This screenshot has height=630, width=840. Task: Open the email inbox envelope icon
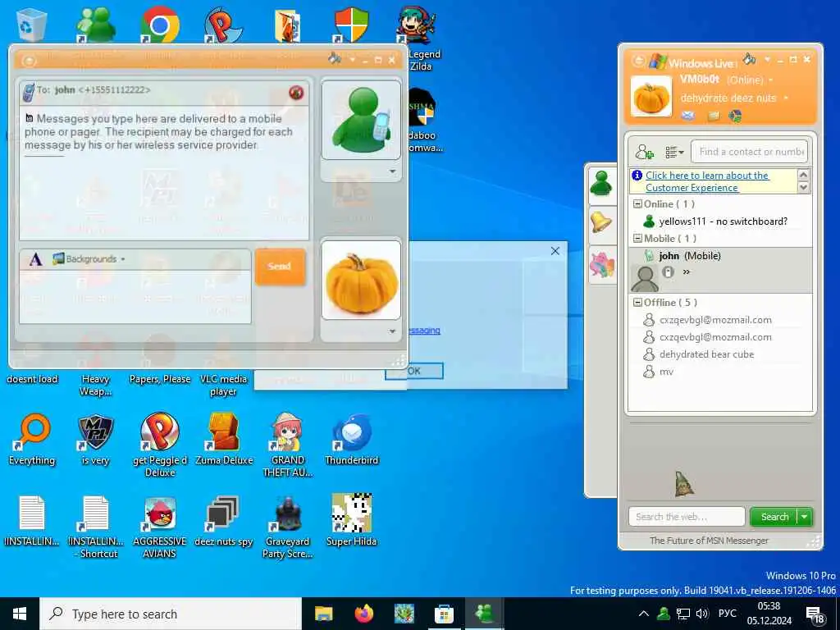click(x=688, y=116)
